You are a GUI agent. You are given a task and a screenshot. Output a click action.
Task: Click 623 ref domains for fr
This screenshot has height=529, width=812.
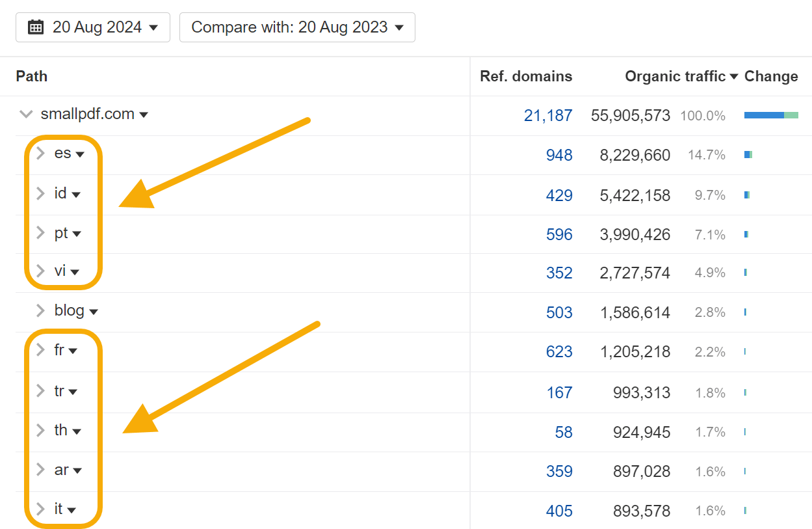[559, 352]
